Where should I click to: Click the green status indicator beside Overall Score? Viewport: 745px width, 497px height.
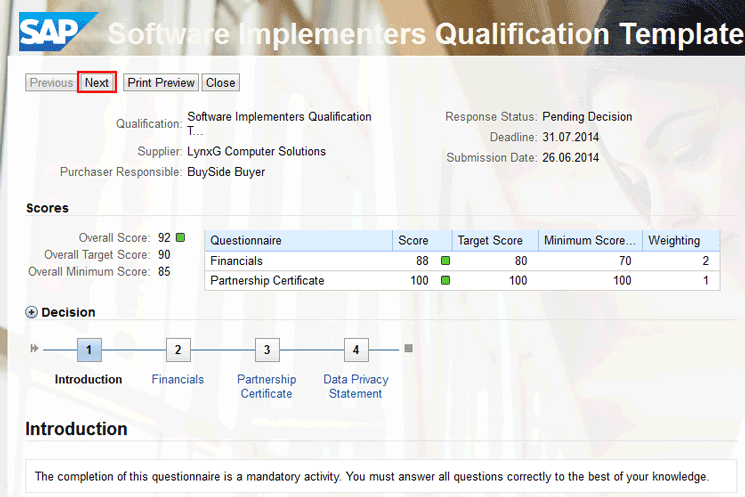click(181, 238)
